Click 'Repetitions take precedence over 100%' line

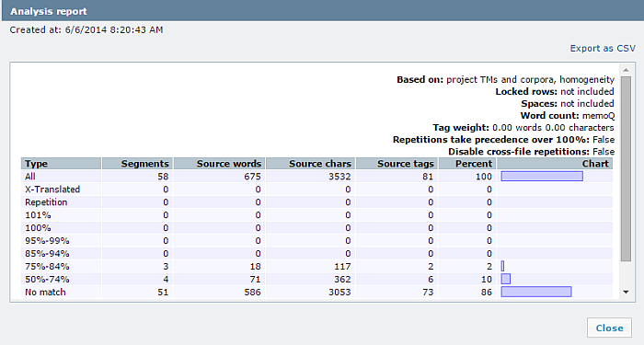click(x=503, y=140)
